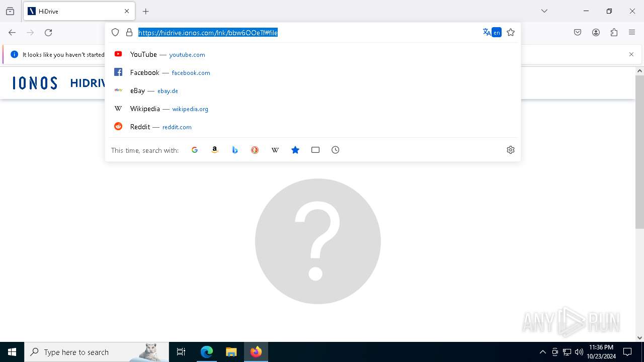Search within browsing History
644x362 pixels.
click(336, 150)
